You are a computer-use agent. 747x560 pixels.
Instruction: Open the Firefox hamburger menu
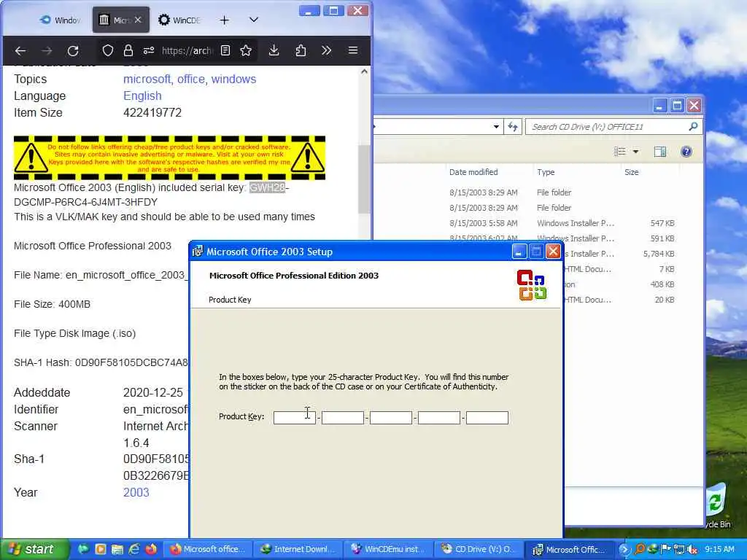(353, 50)
